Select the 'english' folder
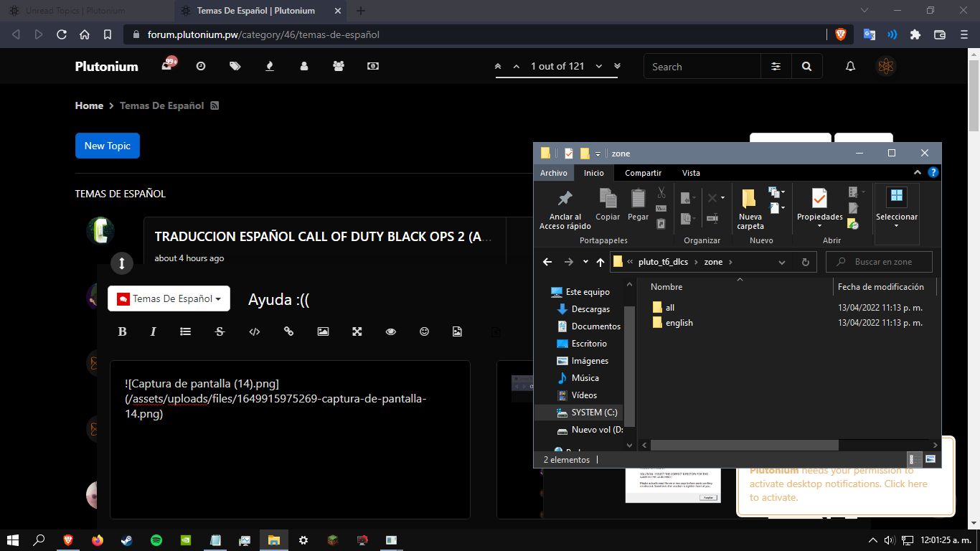The image size is (980, 551). (x=672, y=322)
